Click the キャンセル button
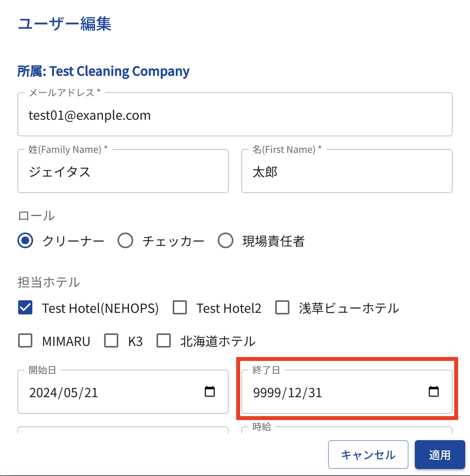This screenshot has height=476, width=470. [x=368, y=455]
